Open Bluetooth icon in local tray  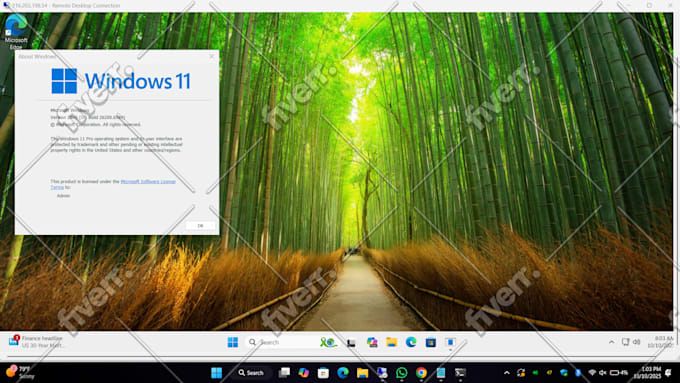[x=578, y=373]
